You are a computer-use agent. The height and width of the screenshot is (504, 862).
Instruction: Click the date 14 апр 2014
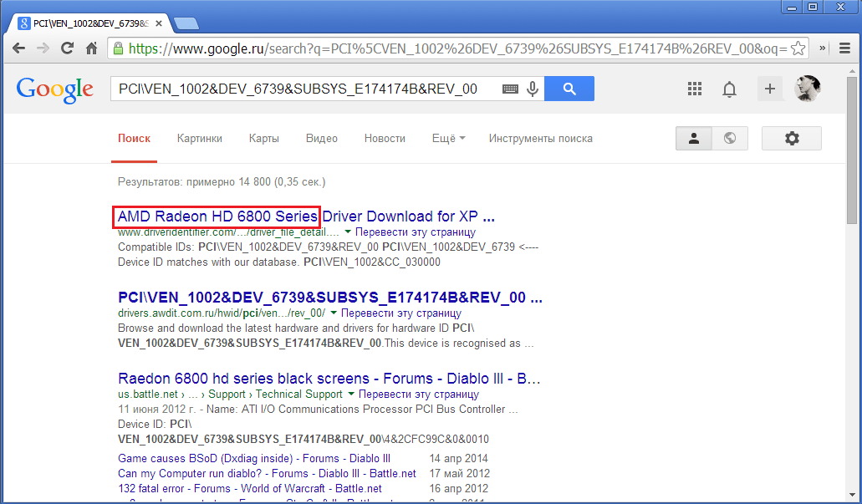(x=458, y=458)
